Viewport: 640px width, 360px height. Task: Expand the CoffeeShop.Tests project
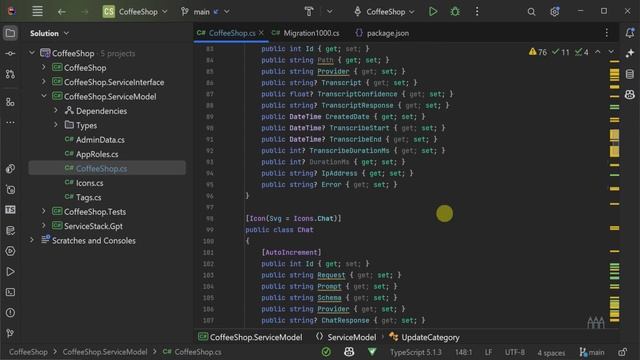pyautogui.click(x=44, y=211)
